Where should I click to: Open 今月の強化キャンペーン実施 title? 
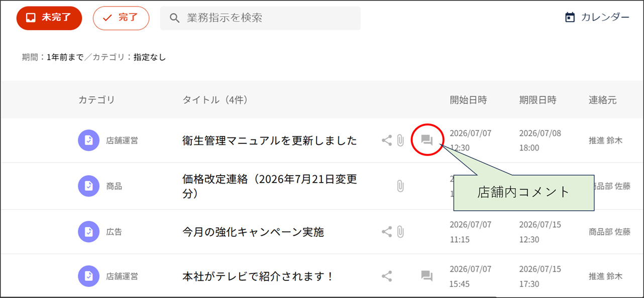click(253, 232)
